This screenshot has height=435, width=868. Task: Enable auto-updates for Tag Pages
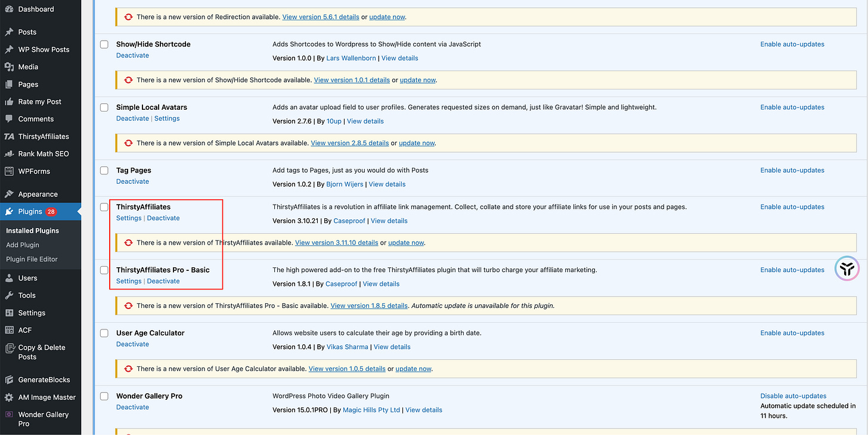pyautogui.click(x=792, y=171)
